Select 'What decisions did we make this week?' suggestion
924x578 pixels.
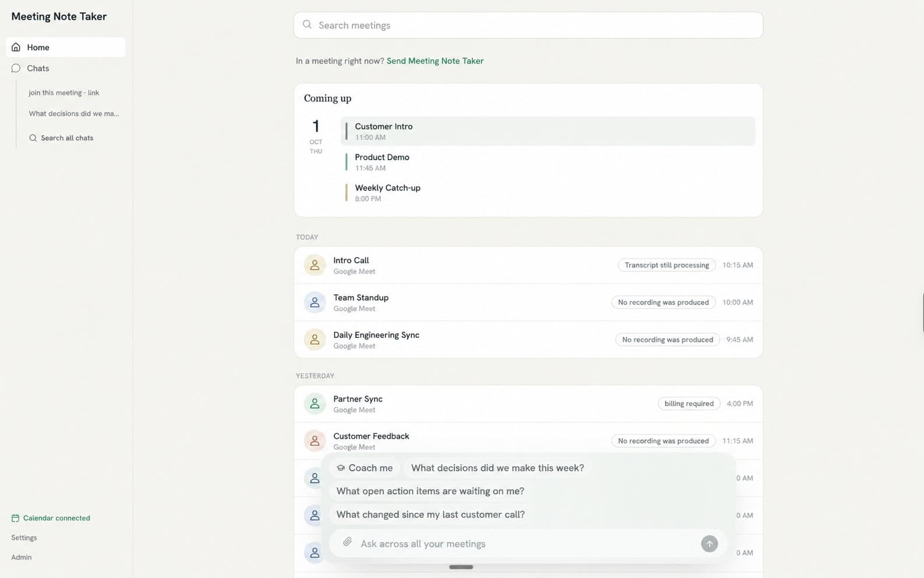pyautogui.click(x=498, y=468)
